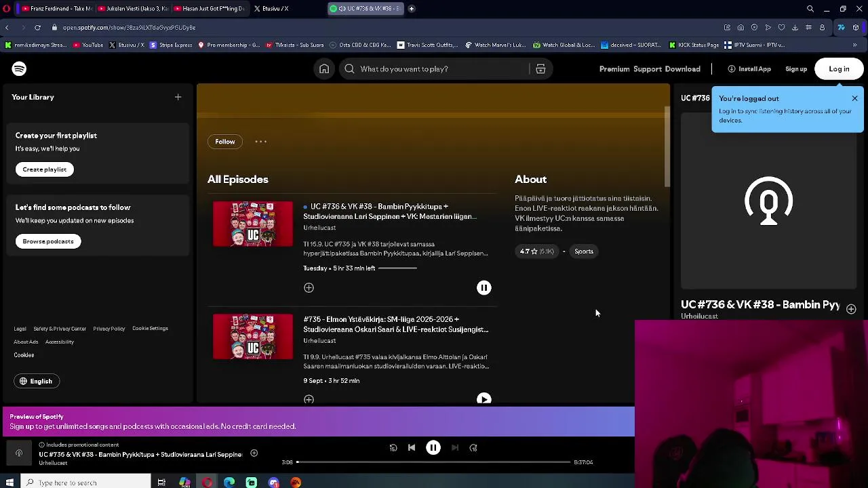Click the UC #736 episode progress bar
The image size is (868, 488).
click(x=397, y=268)
